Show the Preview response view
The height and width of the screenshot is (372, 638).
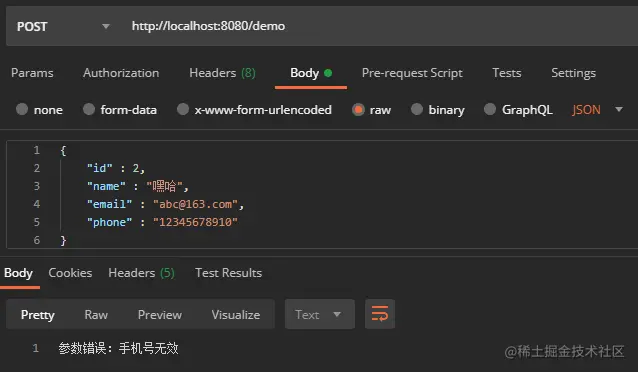[160, 315]
